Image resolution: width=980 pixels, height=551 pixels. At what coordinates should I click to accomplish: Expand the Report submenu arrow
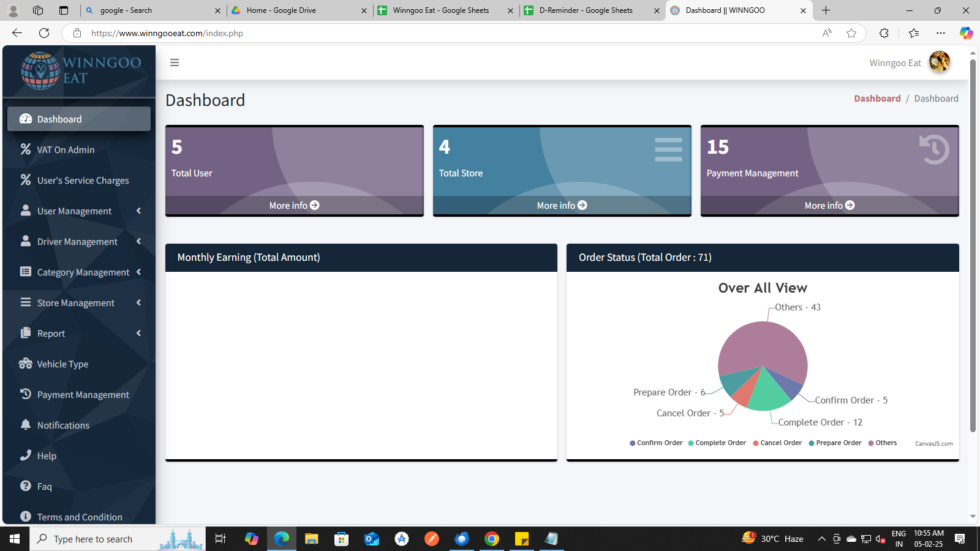(x=138, y=333)
